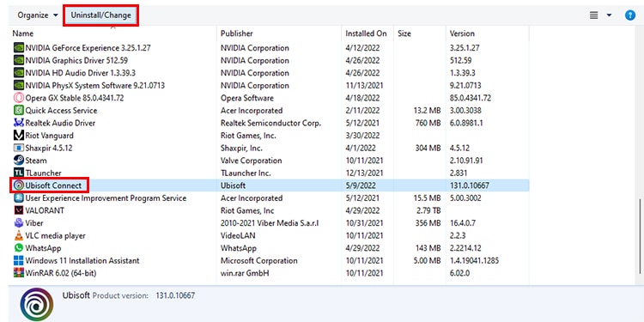Click the Valve Corporation publisher cell
Image resolution: width=644 pixels, height=322 pixels.
[x=252, y=161]
